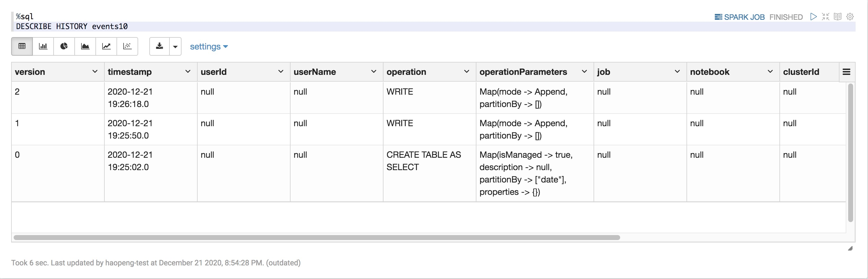Open the SPARK JOB link
Image resolution: width=868 pixels, height=279 pixels.
[x=740, y=16]
